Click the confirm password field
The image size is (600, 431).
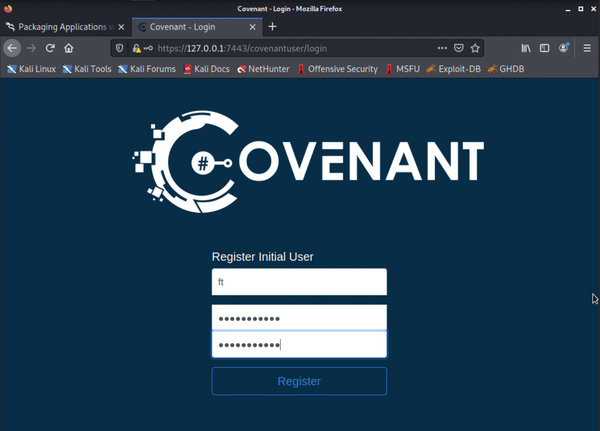pos(299,344)
